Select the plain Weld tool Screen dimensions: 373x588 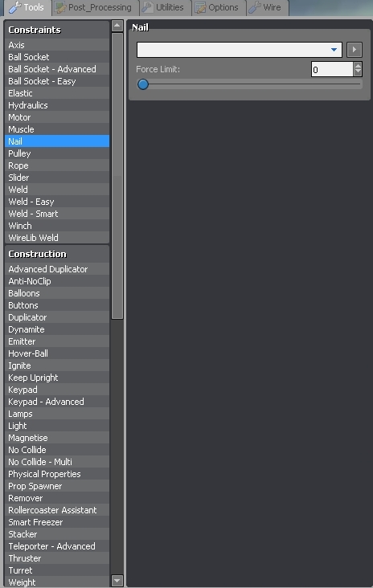pyautogui.click(x=57, y=190)
